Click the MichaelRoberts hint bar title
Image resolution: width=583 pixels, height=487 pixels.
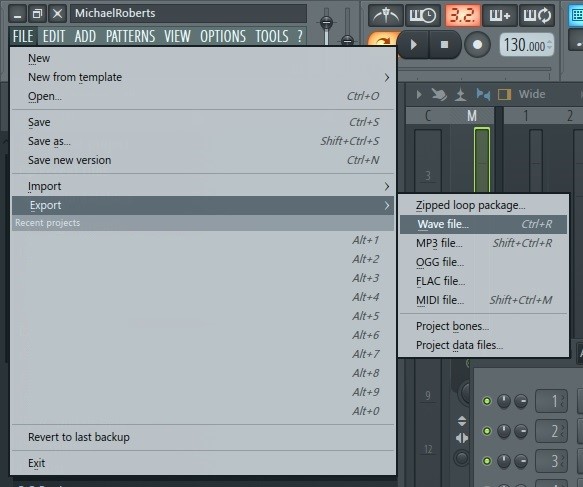[189, 13]
